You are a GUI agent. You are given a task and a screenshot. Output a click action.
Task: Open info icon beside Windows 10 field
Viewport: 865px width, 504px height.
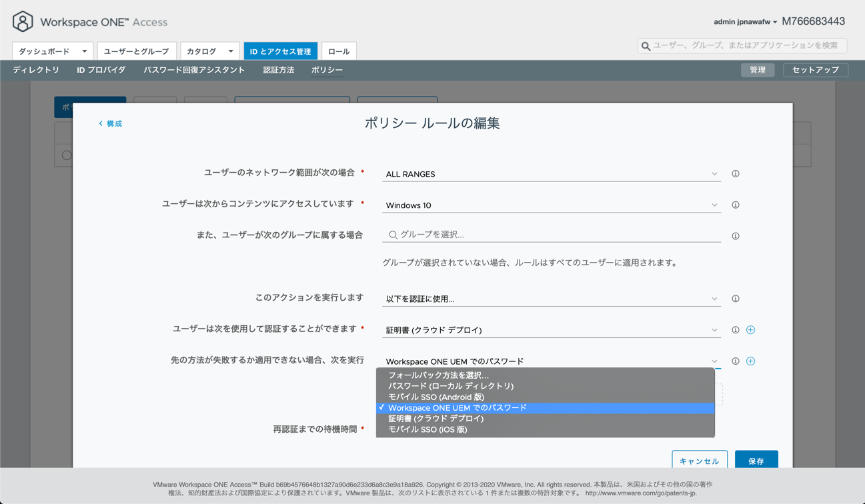(736, 205)
